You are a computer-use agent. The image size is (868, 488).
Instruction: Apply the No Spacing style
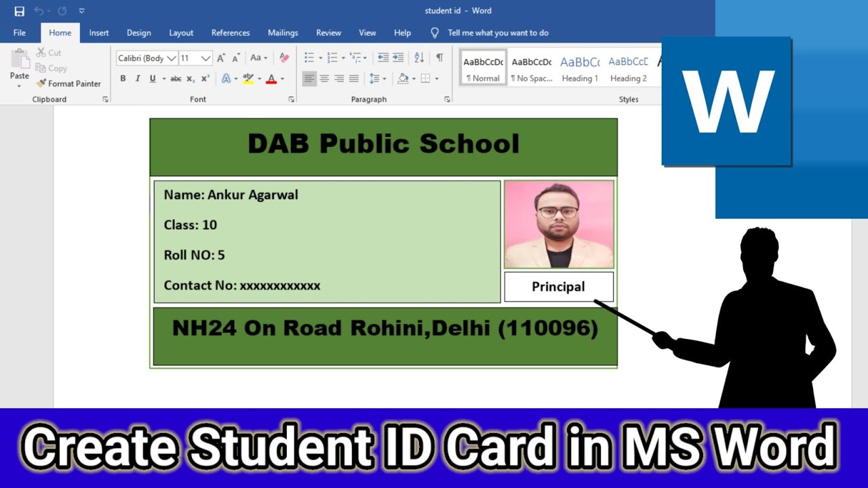(x=532, y=68)
